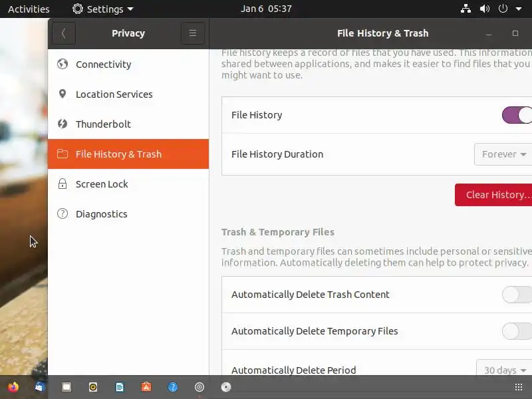532x399 pixels.
Task: Open the Connectivity privacy panel
Action: pyautogui.click(x=128, y=64)
